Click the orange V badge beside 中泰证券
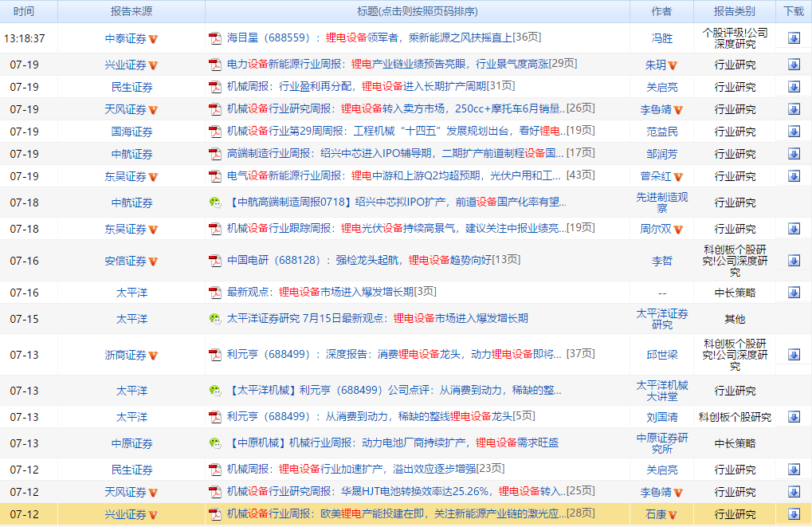The image size is (812, 527). click(x=153, y=39)
